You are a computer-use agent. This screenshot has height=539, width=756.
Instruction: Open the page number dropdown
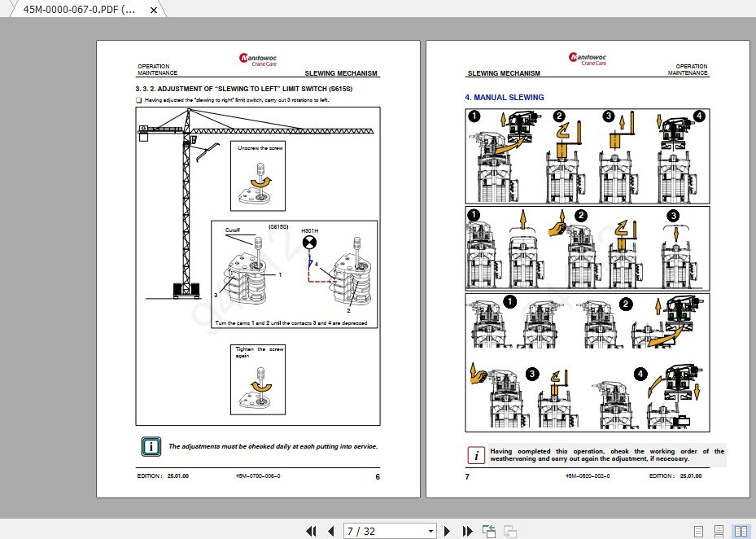point(432,531)
